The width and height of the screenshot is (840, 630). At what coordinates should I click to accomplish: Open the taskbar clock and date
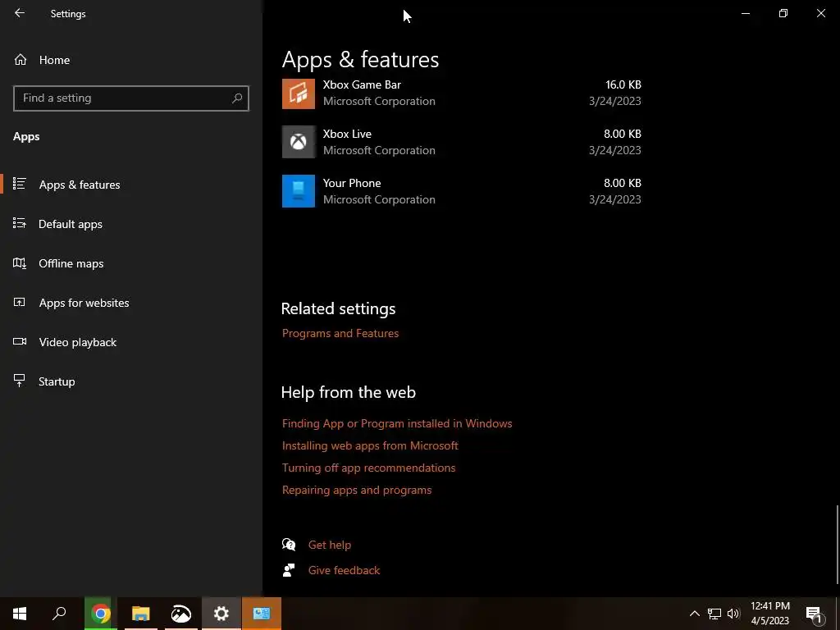[x=769, y=614]
